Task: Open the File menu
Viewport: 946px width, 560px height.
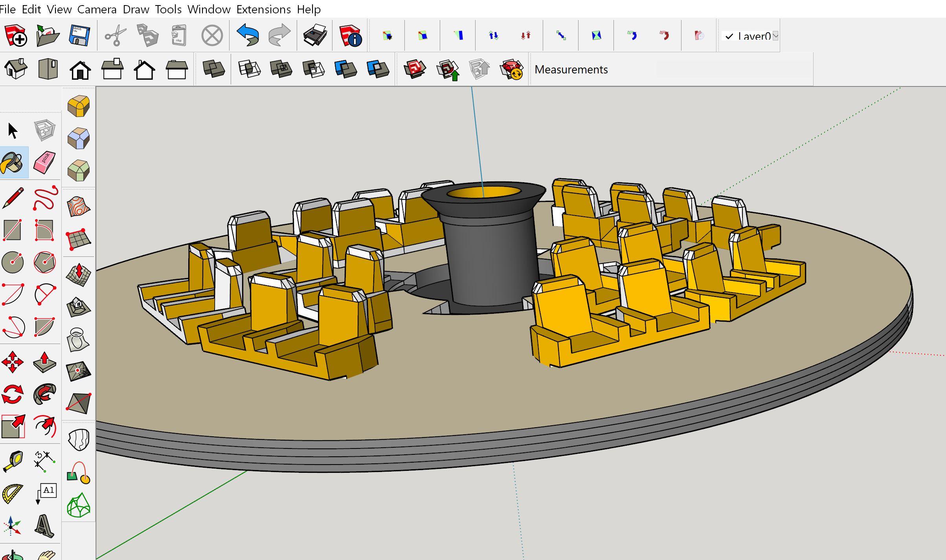Action: pyautogui.click(x=7, y=9)
